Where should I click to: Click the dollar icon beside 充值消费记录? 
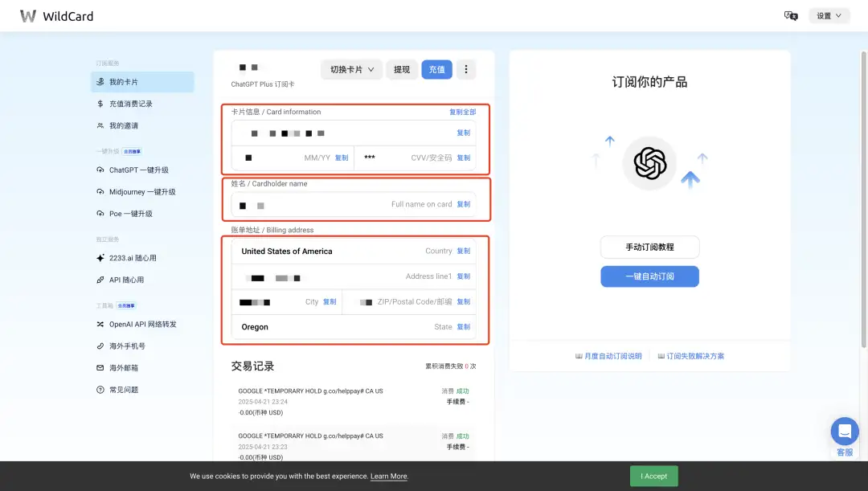100,104
